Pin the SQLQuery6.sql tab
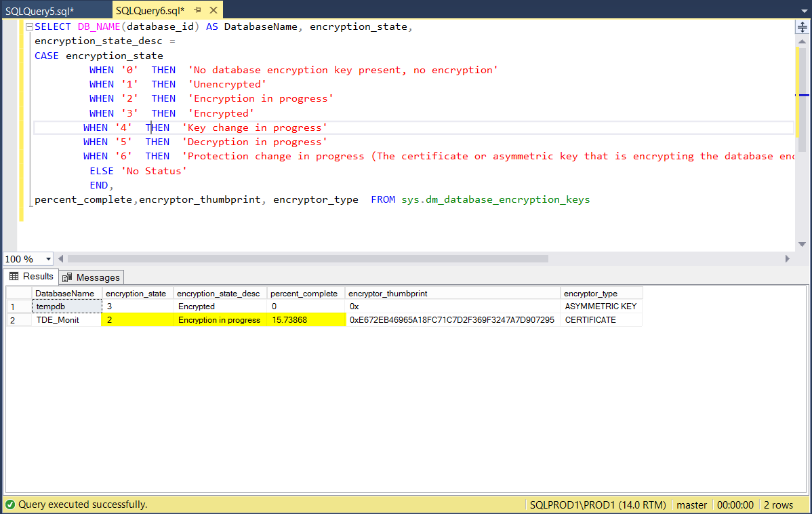This screenshot has width=812, height=514. click(x=199, y=10)
